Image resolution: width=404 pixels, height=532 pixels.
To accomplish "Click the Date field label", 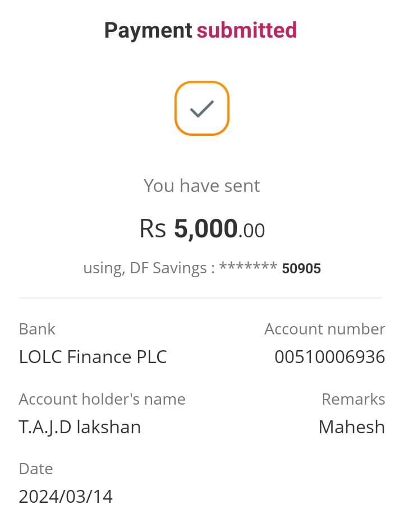I will click(36, 469).
